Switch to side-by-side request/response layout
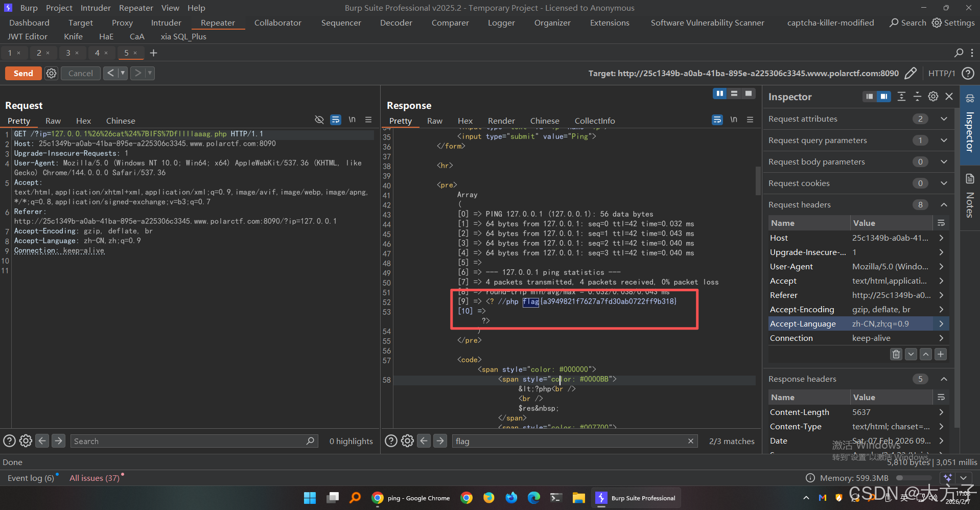980x510 pixels. click(719, 94)
